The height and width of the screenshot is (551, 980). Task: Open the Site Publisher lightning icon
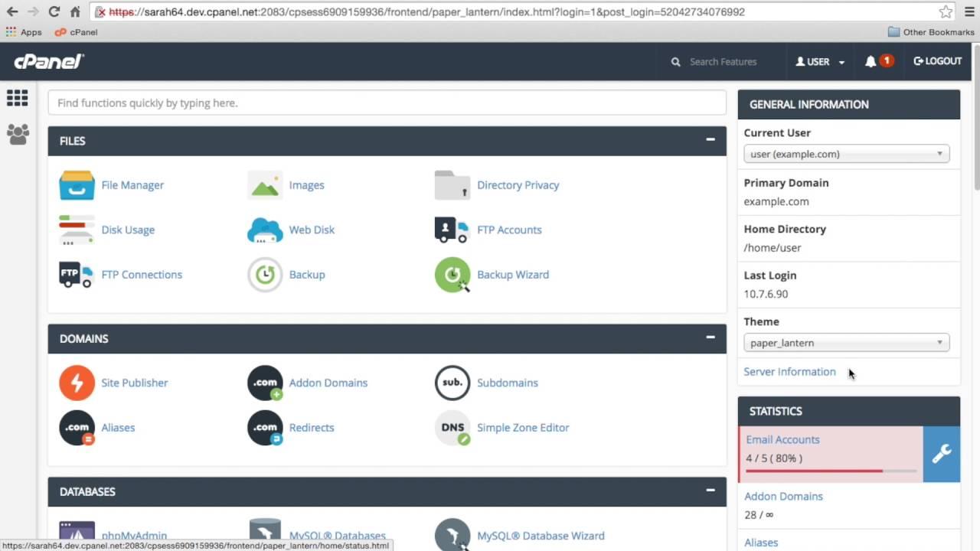(77, 383)
